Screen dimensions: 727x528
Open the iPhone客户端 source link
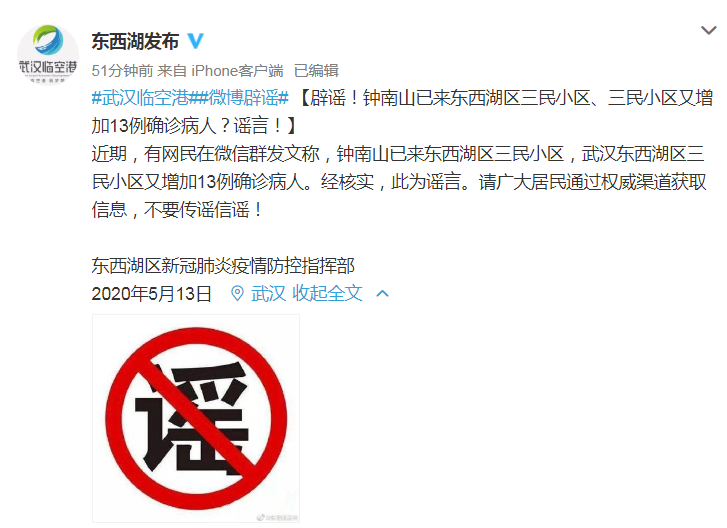[x=237, y=71]
